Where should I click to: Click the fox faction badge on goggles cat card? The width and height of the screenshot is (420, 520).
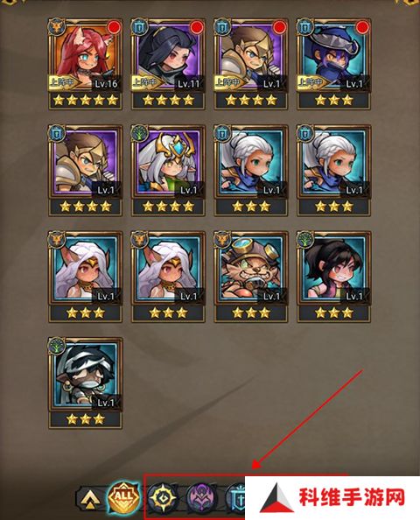[x=222, y=240]
